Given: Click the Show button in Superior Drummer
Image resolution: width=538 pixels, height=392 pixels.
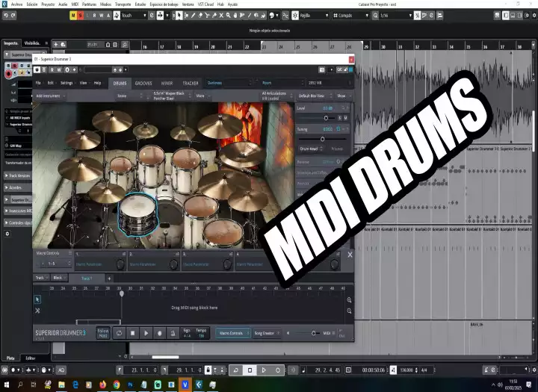Looking at the screenshot, I should click(344, 96).
